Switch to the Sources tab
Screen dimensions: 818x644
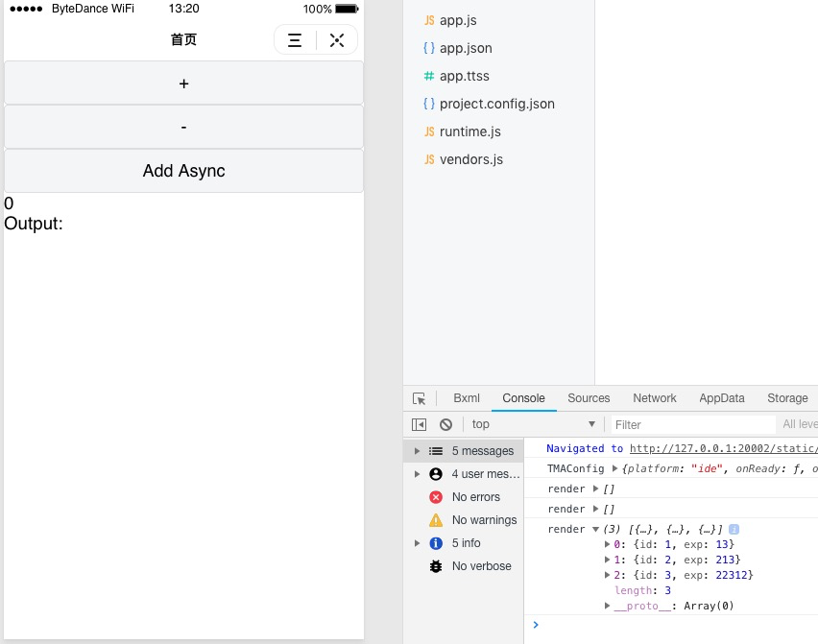[x=589, y=398]
